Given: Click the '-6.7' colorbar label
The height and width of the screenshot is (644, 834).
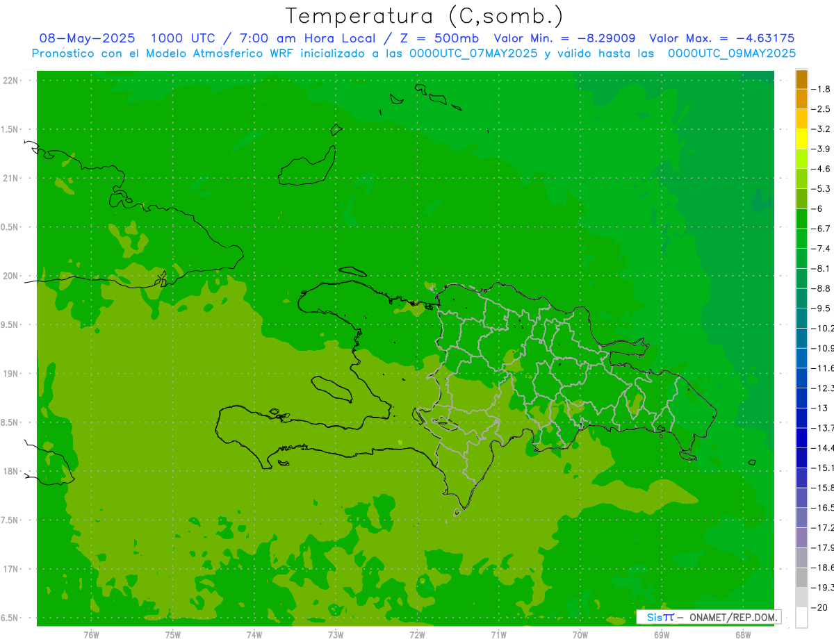Looking at the screenshot, I should point(821,229).
